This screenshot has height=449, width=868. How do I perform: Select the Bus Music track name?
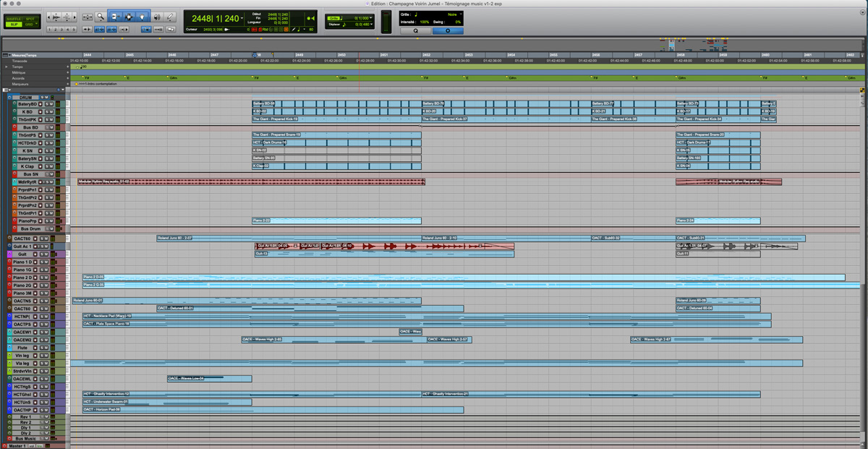[x=26, y=438]
